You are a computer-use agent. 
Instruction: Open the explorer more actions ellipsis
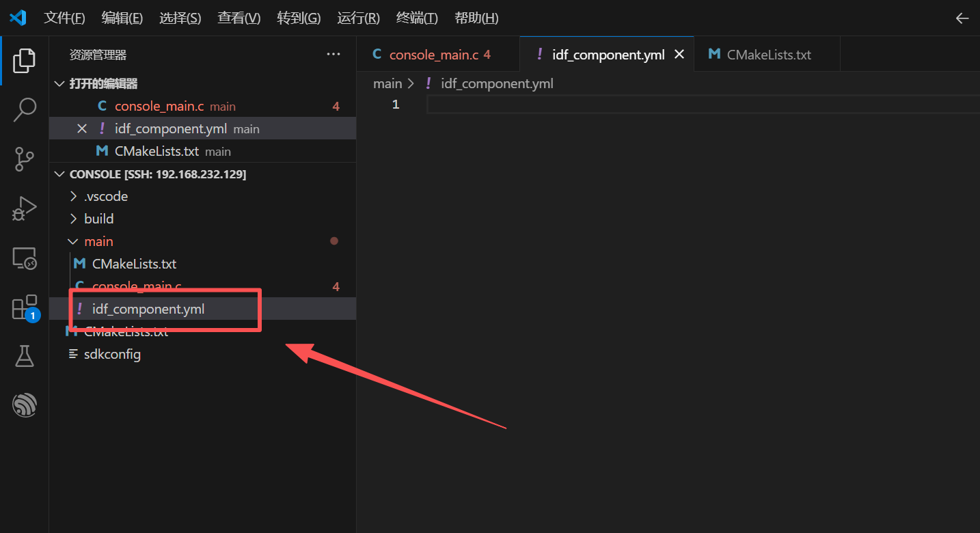click(334, 55)
